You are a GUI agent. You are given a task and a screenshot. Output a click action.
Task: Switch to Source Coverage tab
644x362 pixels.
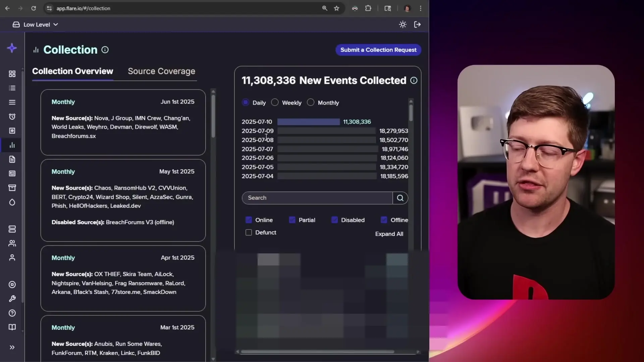coord(162,71)
